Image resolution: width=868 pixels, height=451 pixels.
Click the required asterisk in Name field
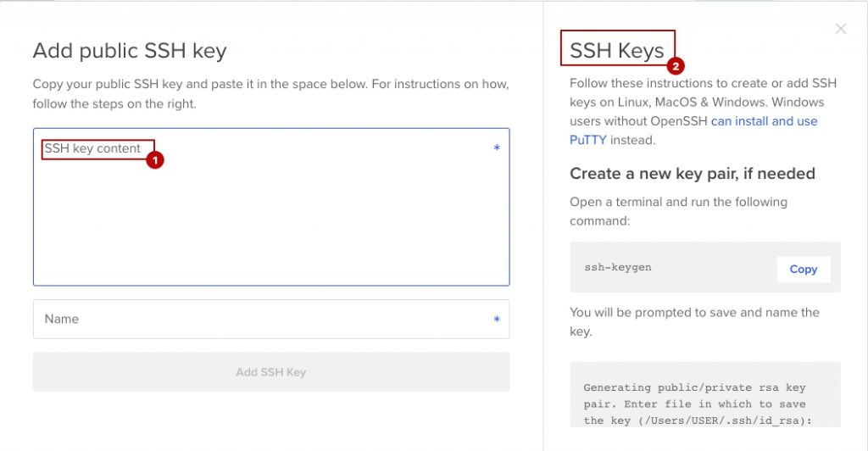pos(497,320)
